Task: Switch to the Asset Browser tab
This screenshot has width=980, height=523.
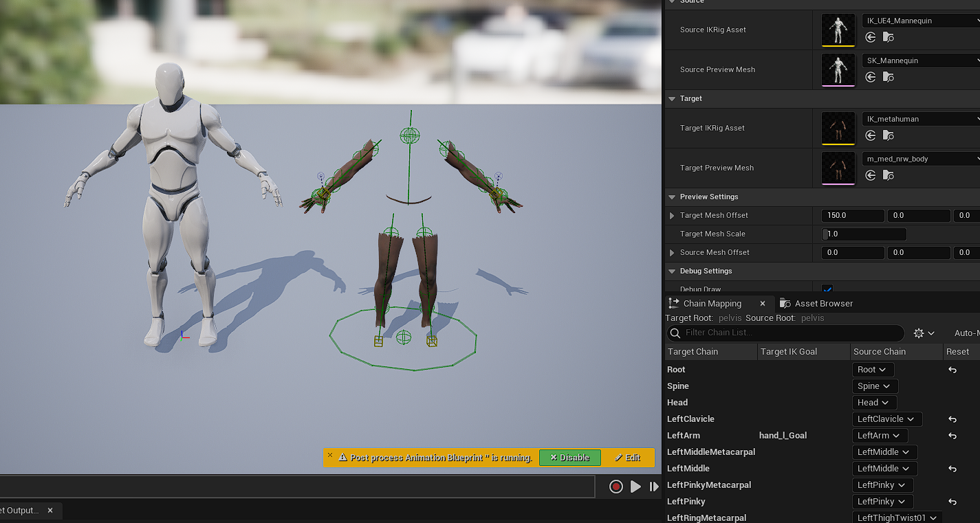Action: click(x=816, y=303)
